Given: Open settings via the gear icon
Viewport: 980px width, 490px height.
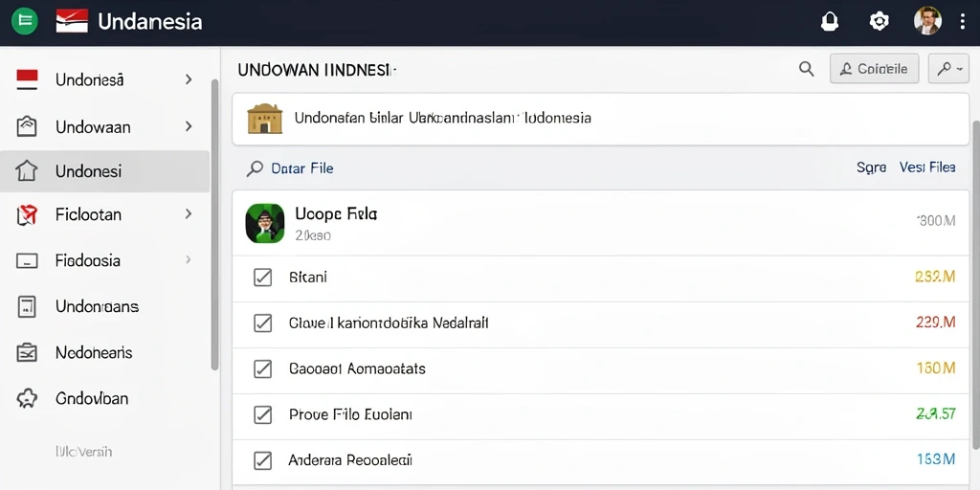Looking at the screenshot, I should [x=879, y=21].
